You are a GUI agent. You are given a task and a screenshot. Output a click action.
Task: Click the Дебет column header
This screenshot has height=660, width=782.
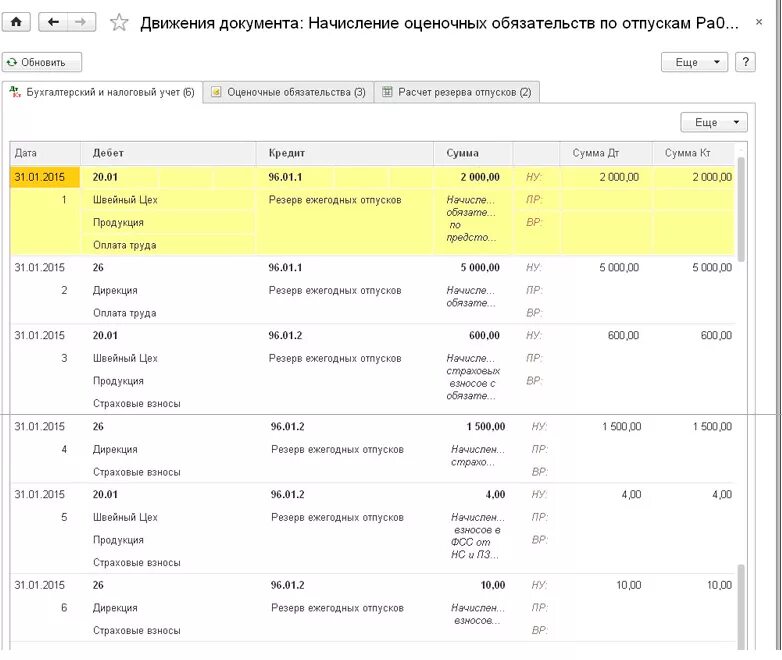pos(168,153)
